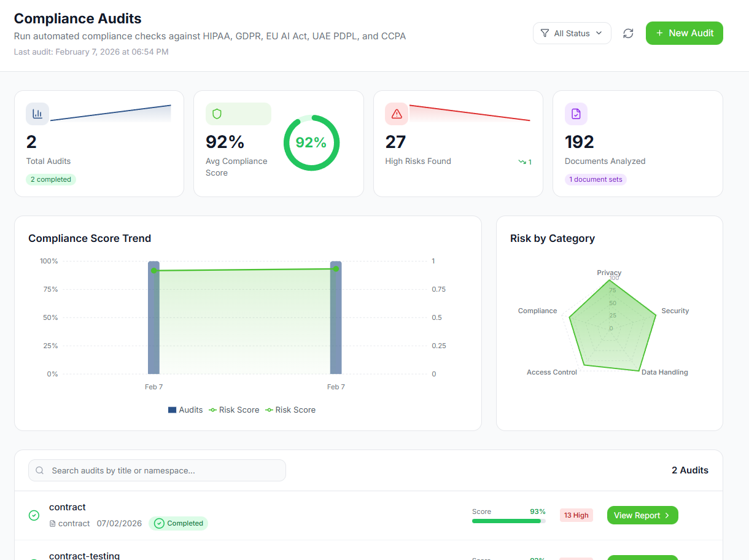
Task: Click the New Audit button
Action: pos(684,33)
